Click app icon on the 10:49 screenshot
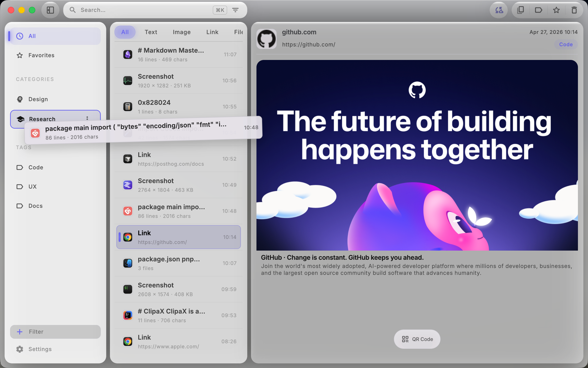Image resolution: width=588 pixels, height=368 pixels. click(128, 185)
